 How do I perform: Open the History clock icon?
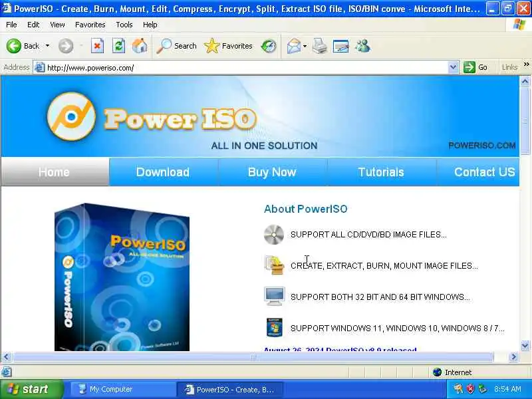[269, 46]
